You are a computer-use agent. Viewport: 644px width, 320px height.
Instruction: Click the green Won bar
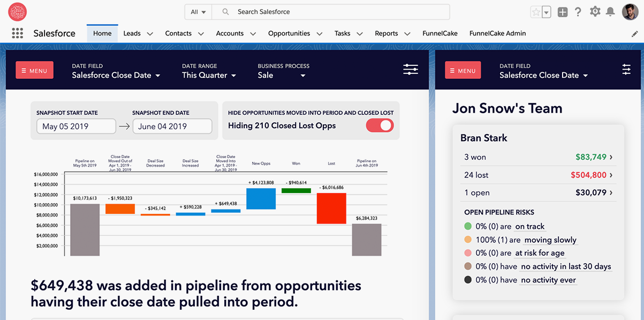296,190
